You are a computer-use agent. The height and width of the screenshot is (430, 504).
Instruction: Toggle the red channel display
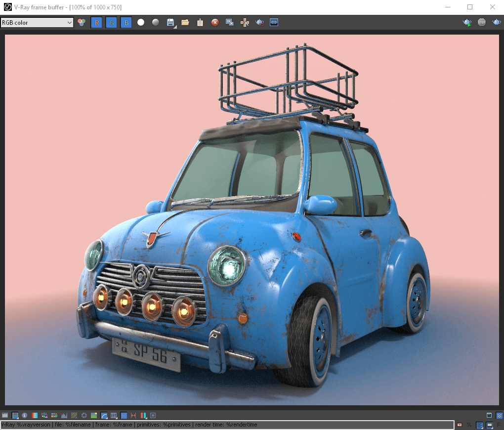96,22
